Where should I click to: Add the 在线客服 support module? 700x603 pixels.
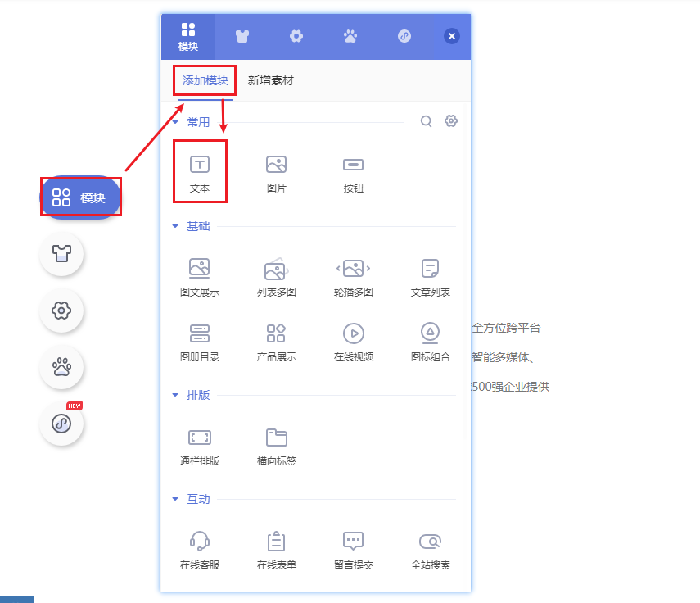(x=200, y=551)
